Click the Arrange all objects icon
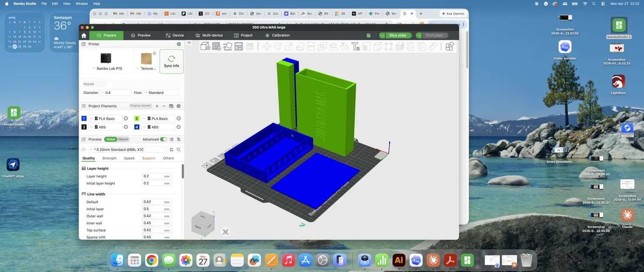644x272 pixels. [239, 46]
